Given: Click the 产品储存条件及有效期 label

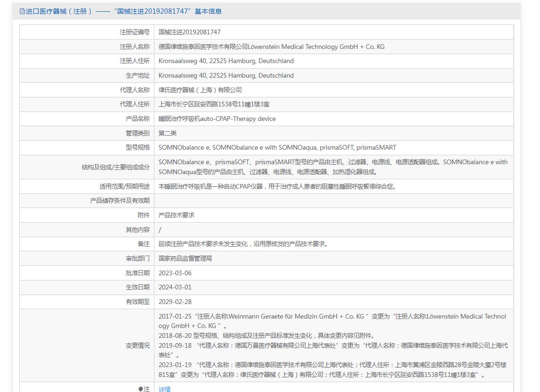Looking at the screenshot, I should 120,200.
